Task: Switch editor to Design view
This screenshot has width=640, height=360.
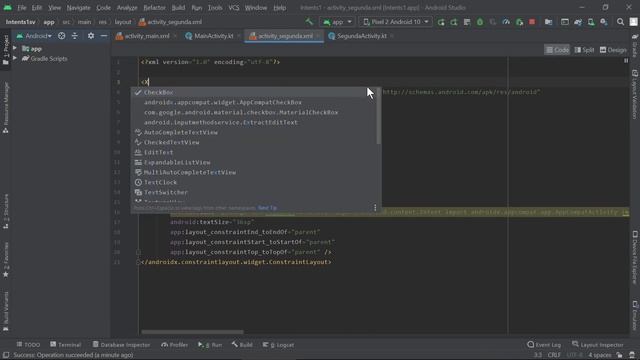Action: click(613, 50)
